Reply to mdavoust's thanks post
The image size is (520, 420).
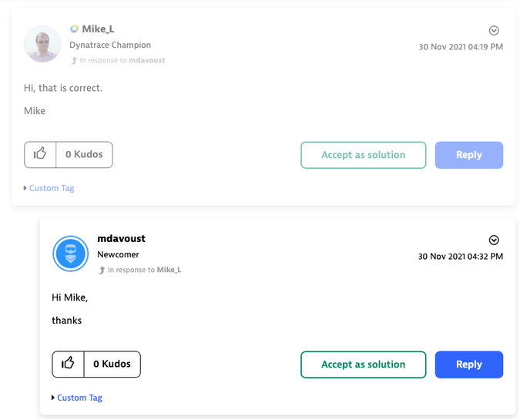tap(468, 365)
